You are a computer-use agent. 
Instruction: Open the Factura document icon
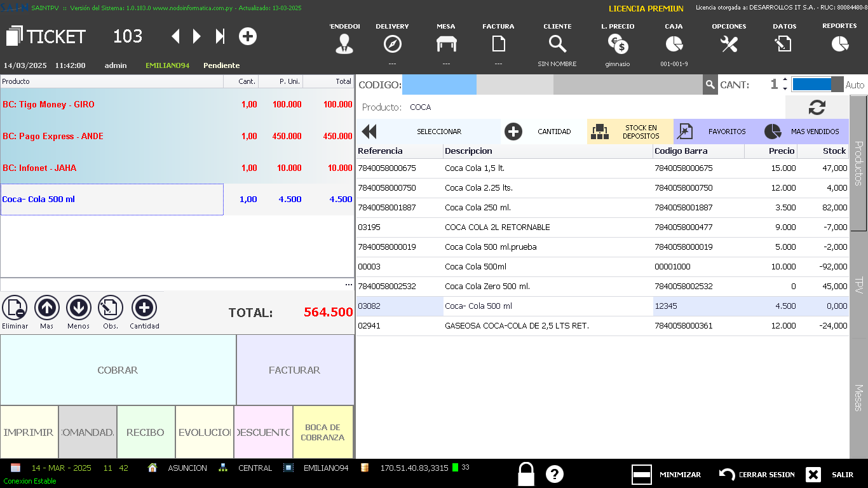click(499, 44)
